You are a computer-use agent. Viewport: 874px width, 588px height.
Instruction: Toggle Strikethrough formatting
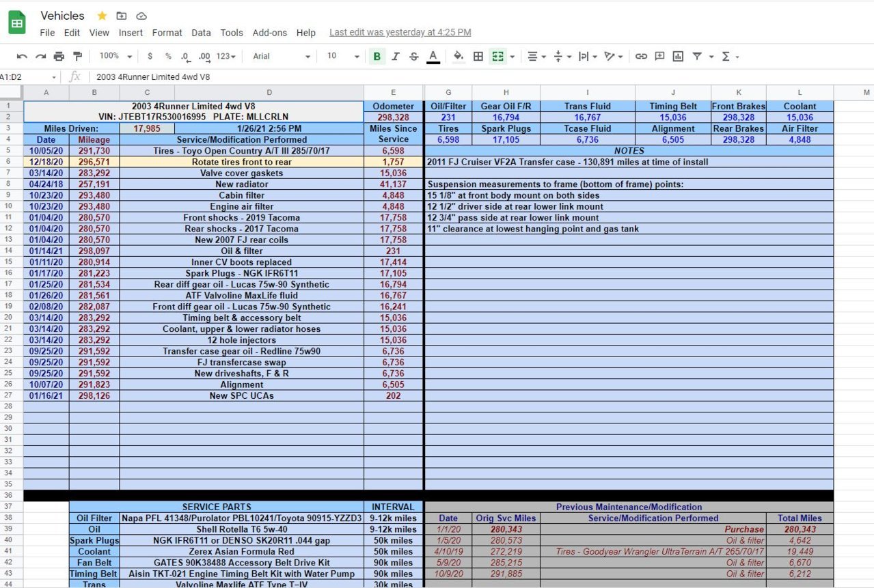(x=413, y=56)
